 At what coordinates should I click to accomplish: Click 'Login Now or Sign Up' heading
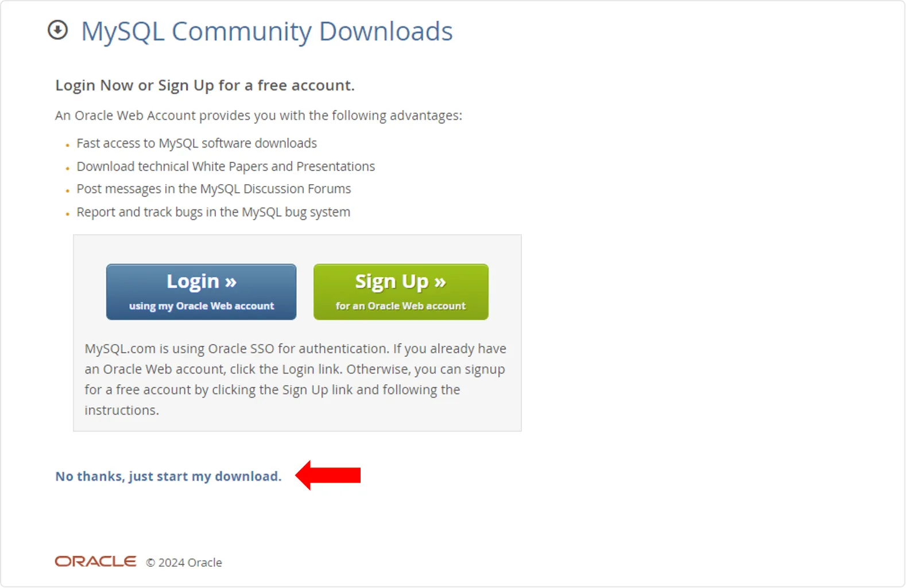(205, 85)
